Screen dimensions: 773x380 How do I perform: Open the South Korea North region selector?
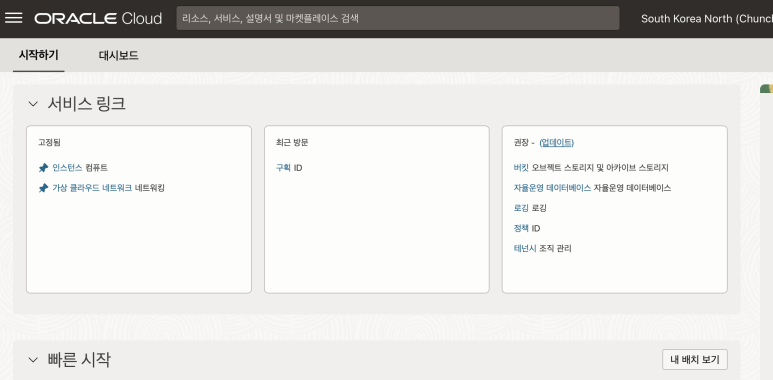706,19
